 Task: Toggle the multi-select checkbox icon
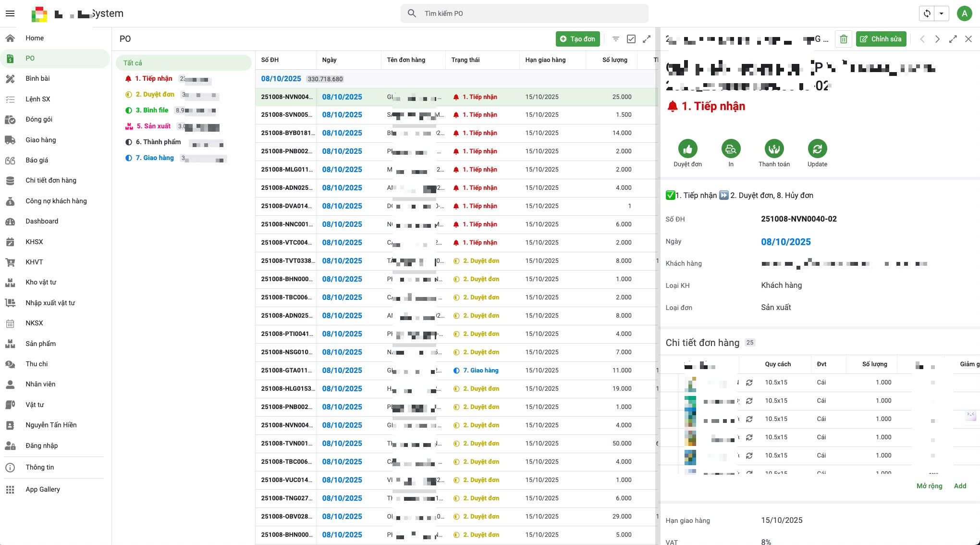click(631, 39)
